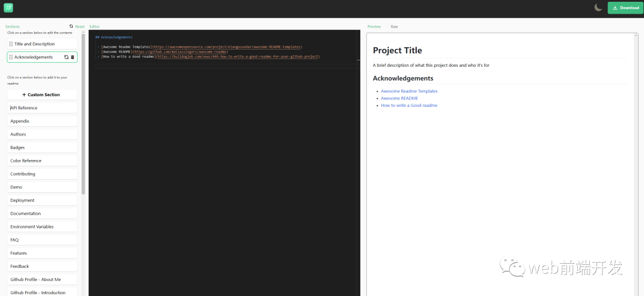The image size is (644, 296).
Task: Click 'add it to your readme' hint text
Action: pos(37,80)
